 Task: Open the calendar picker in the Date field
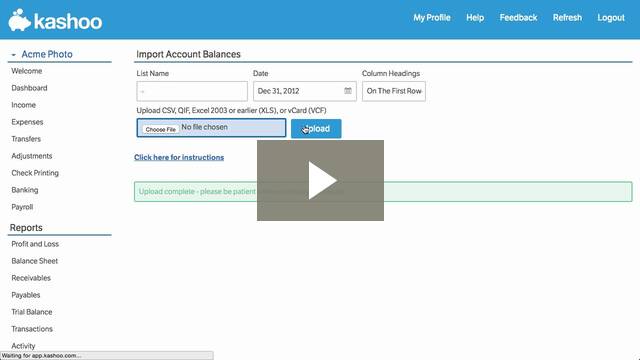[348, 91]
